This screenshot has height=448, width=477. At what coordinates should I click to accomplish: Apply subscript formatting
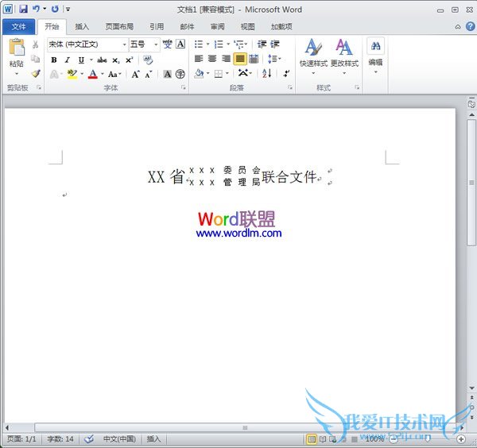[x=115, y=60]
